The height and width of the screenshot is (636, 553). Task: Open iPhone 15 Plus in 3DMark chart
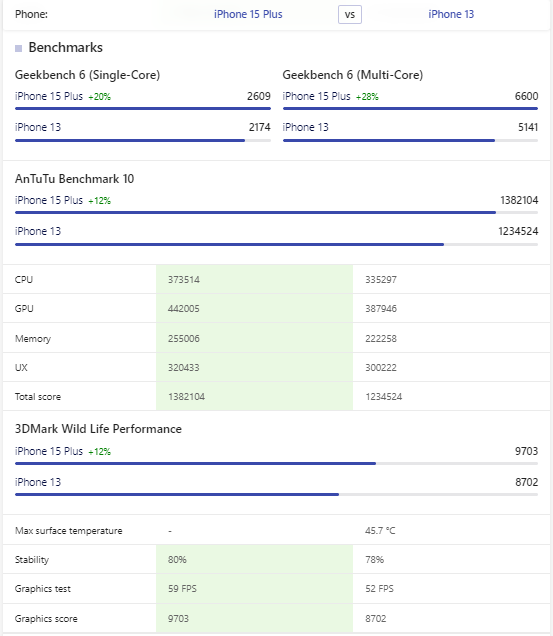49,451
